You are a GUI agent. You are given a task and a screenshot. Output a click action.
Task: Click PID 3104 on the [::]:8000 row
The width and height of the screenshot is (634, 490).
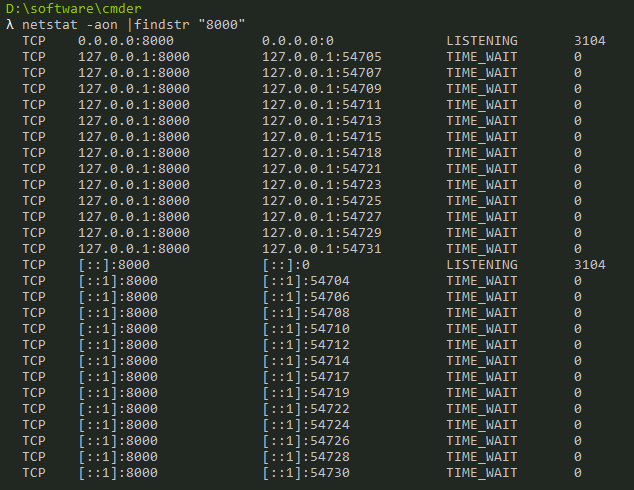[590, 265]
